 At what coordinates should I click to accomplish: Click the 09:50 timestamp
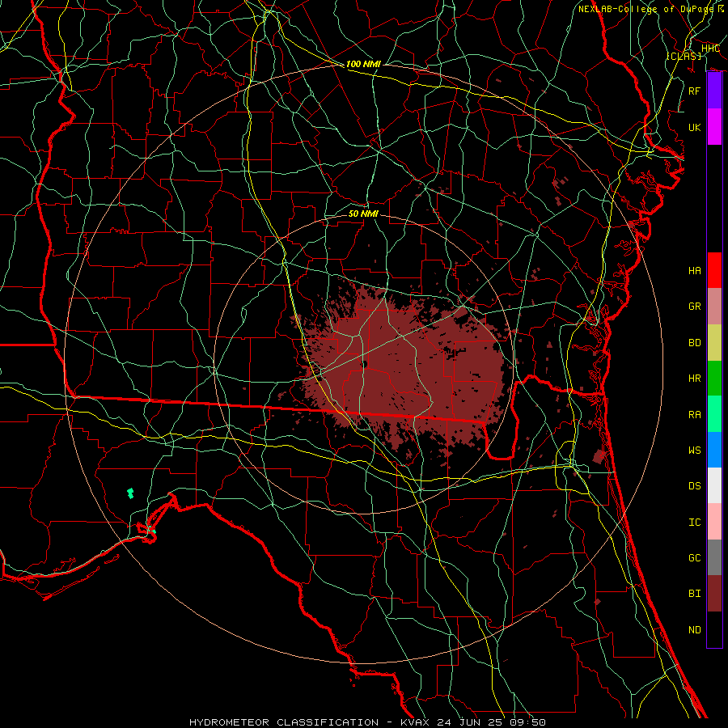tap(530, 722)
